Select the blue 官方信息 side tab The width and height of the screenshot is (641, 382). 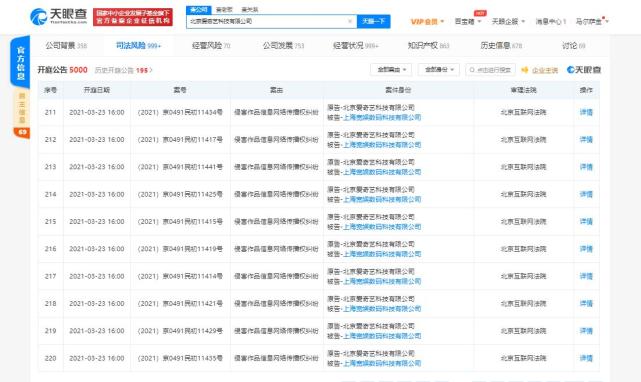[20, 62]
